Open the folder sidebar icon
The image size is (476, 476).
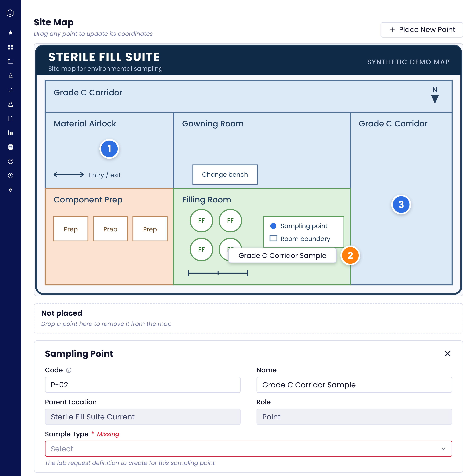pos(10,61)
